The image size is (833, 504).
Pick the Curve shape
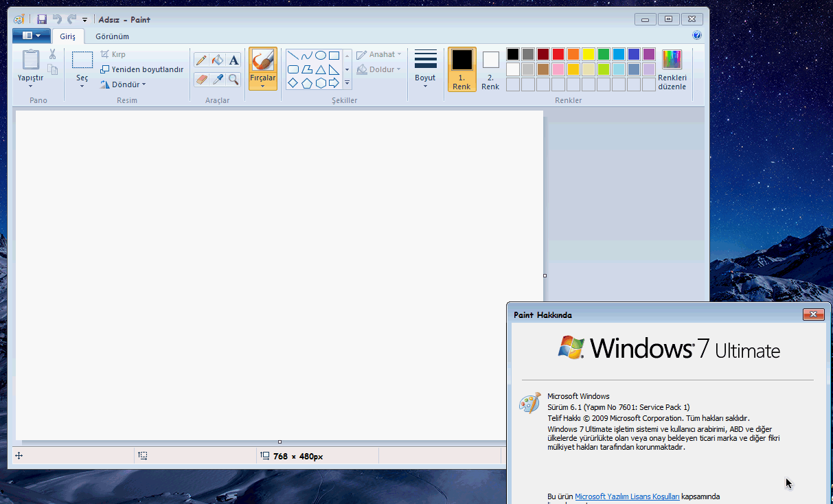click(307, 56)
